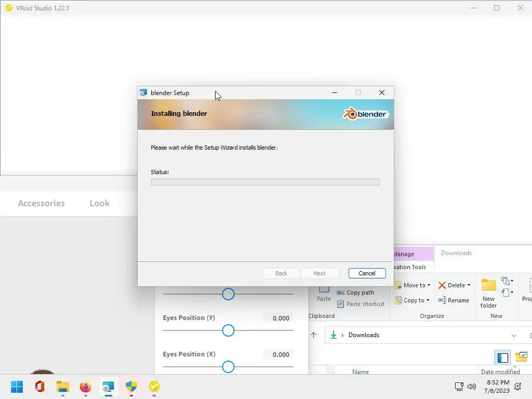Sort by the Name column header

(361, 371)
